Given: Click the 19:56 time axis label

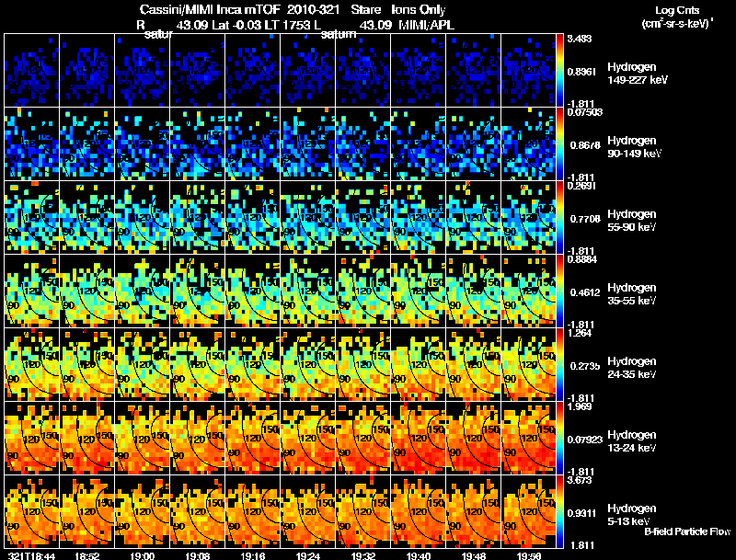Looking at the screenshot, I should coord(528,555).
